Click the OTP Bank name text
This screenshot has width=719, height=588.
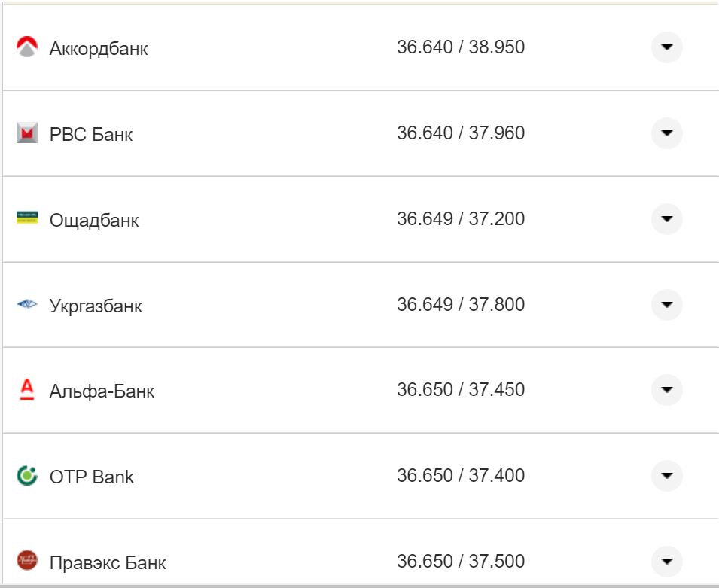[x=92, y=477]
